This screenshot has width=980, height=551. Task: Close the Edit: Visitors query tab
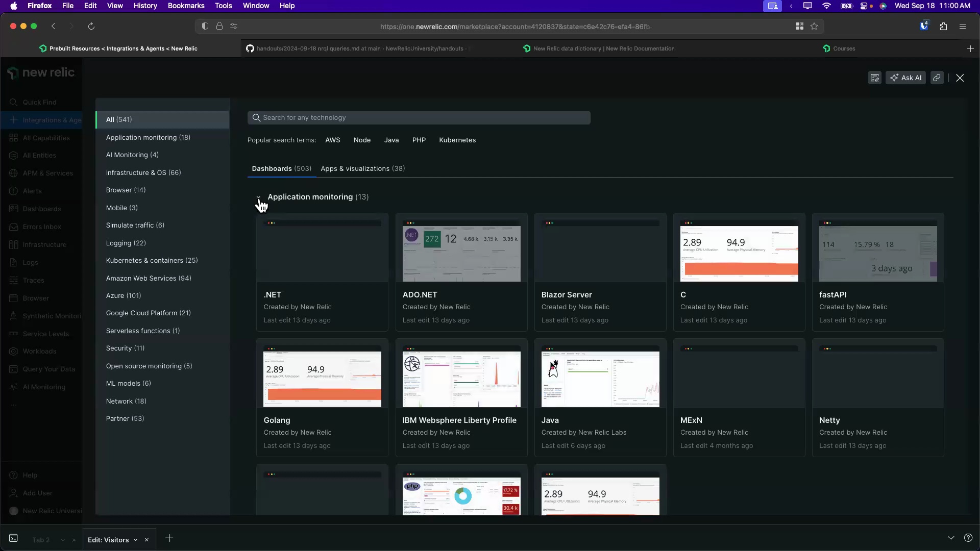146,540
